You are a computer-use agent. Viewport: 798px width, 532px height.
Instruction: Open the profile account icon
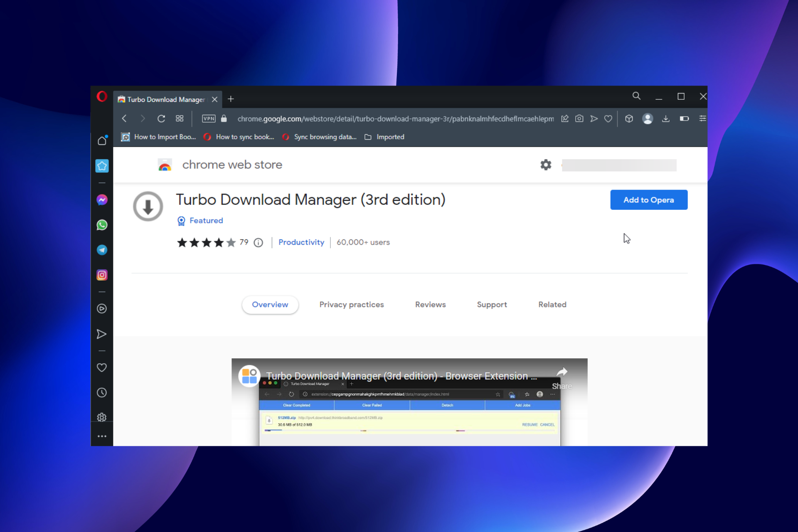tap(648, 119)
